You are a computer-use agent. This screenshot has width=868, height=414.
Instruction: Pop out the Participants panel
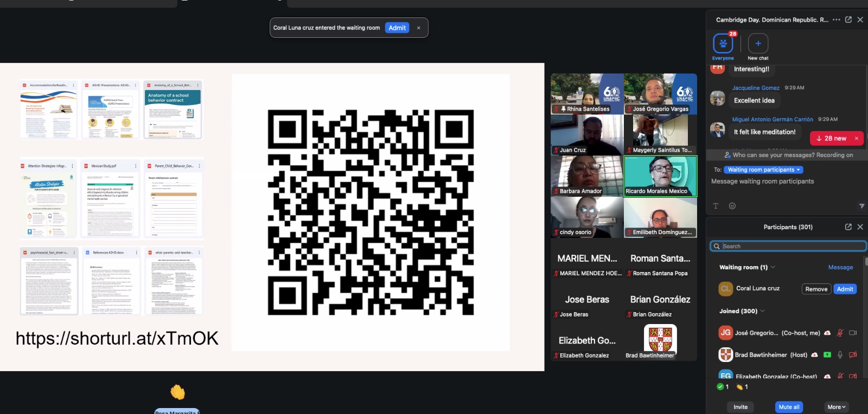(848, 227)
